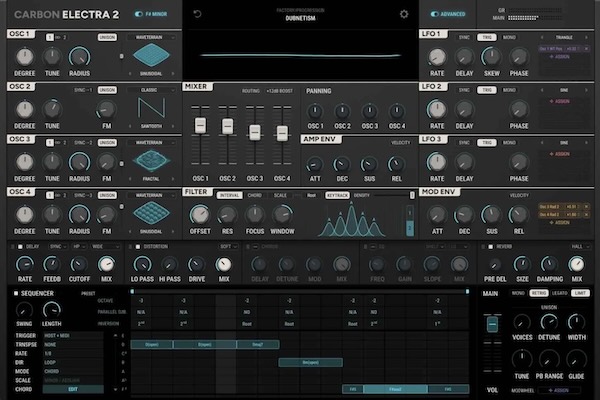Click the LFO 1 Rate knob
The height and width of the screenshot is (400, 600).
click(x=437, y=57)
